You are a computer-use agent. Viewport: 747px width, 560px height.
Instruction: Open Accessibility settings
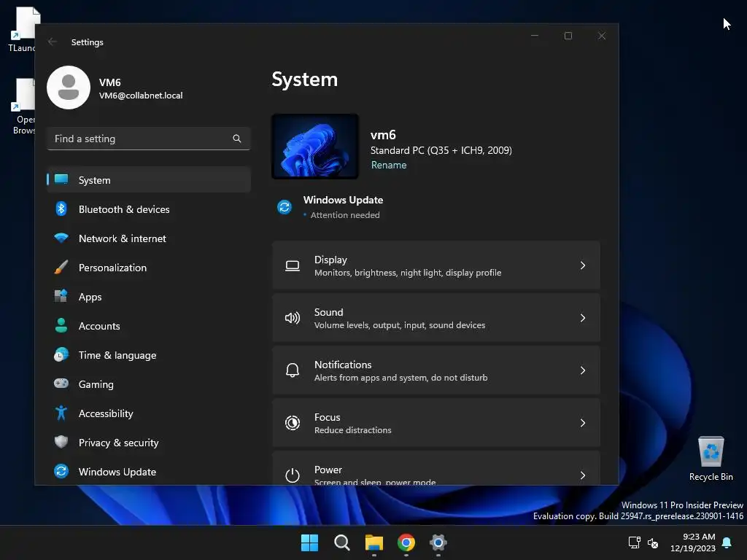149,413
